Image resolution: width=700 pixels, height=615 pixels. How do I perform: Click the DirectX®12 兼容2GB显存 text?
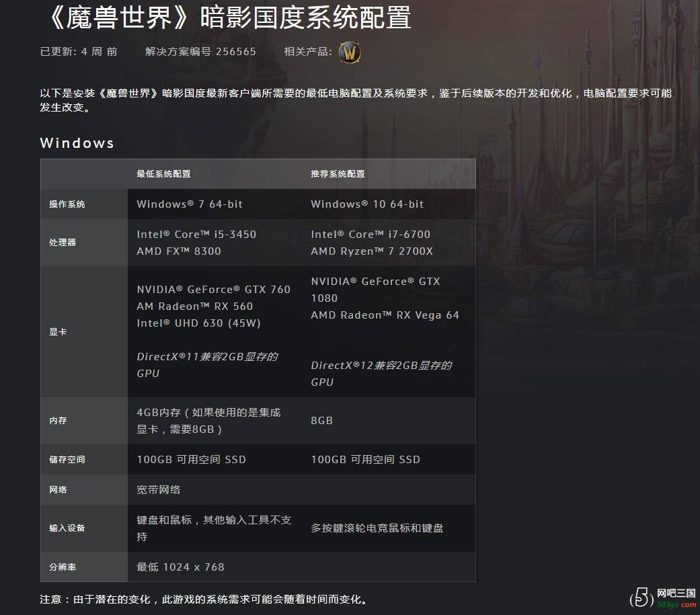[381, 374]
